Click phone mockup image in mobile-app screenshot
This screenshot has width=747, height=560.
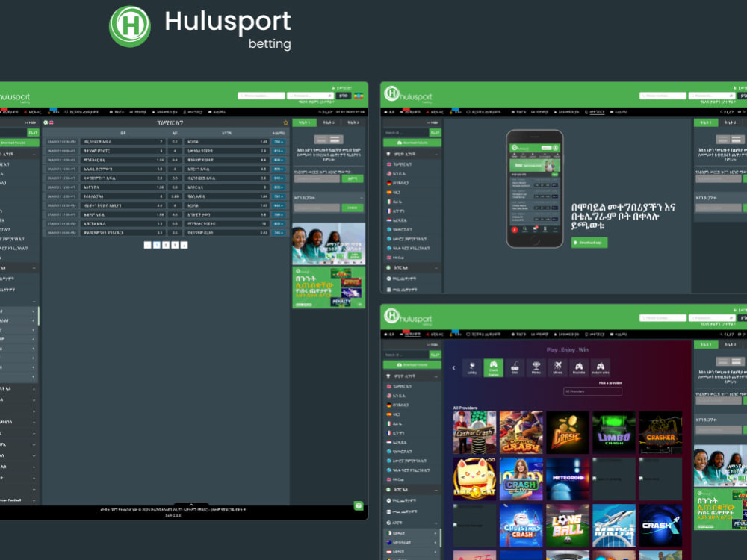[535, 189]
